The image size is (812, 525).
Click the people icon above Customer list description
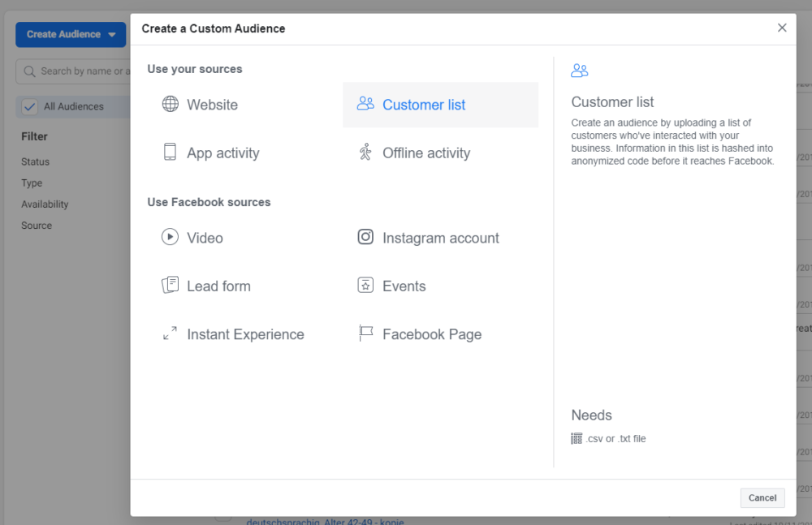point(580,71)
